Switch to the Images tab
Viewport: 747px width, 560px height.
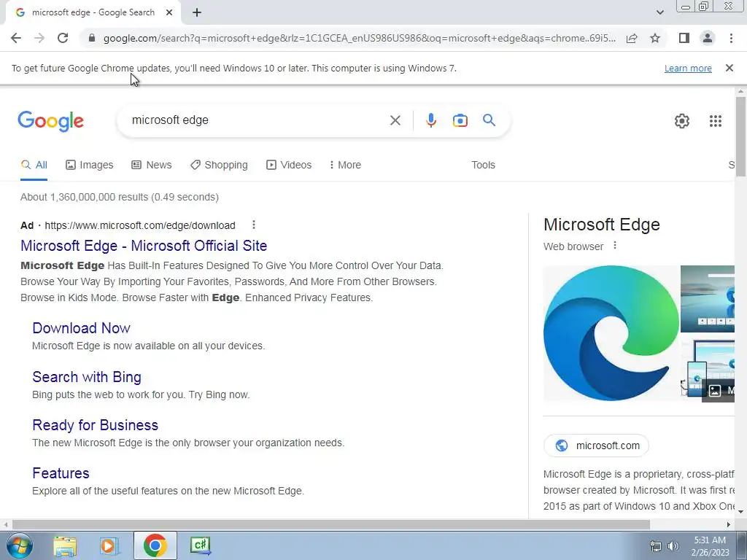tap(90, 165)
